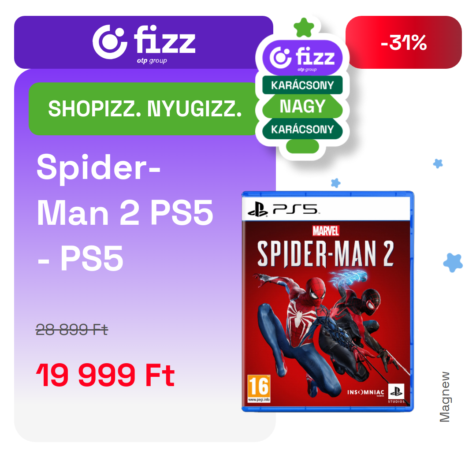This screenshot has width=476, height=476.
Task: Click the Insomniac Games logo on cover
Action: point(365,393)
